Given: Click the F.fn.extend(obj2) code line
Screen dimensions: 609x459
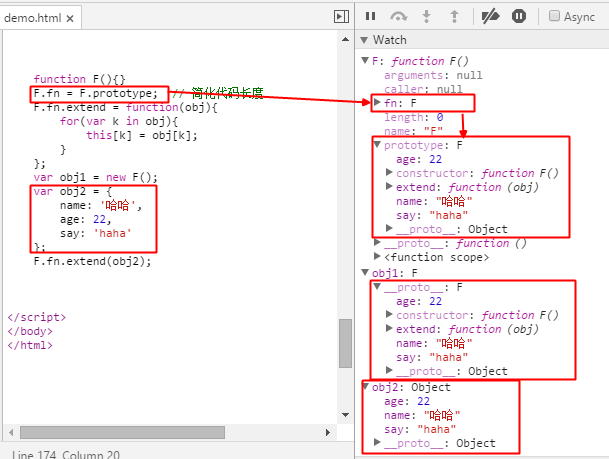Looking at the screenshot, I should pyautogui.click(x=92, y=261).
